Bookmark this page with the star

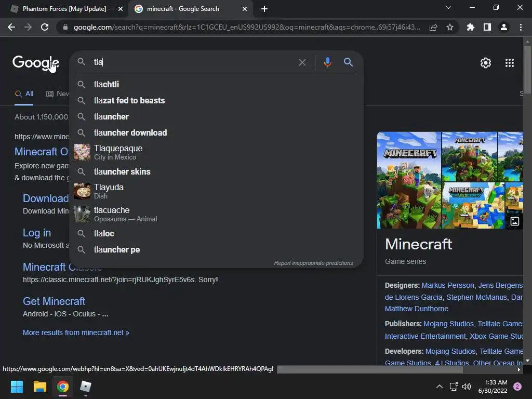(450, 27)
